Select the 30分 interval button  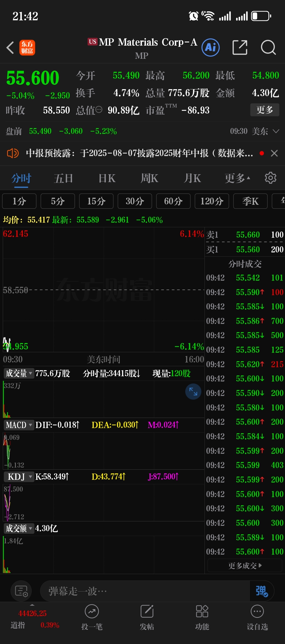coord(135,201)
